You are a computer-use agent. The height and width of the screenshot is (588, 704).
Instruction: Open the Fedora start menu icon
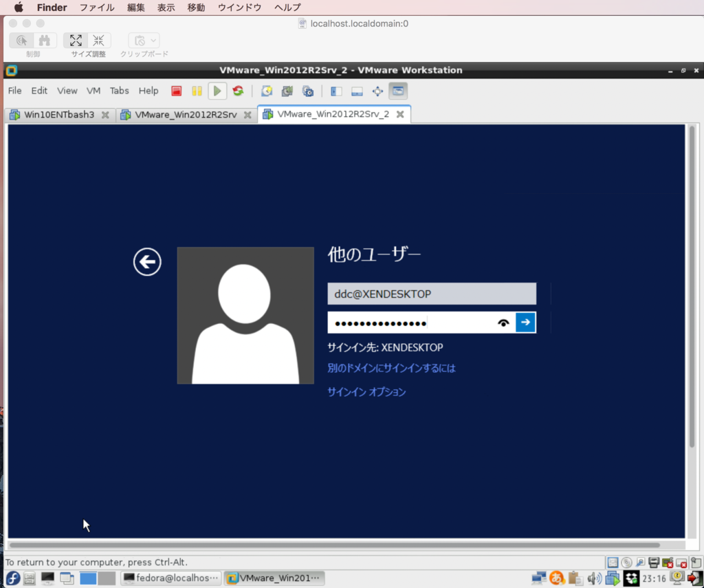point(12,578)
